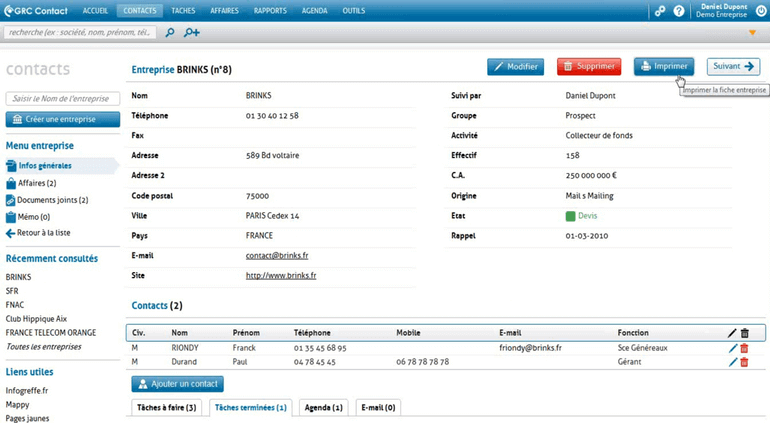770x423 pixels.
Task: Switch to Tâches terminées (1) tab
Action: [250, 408]
